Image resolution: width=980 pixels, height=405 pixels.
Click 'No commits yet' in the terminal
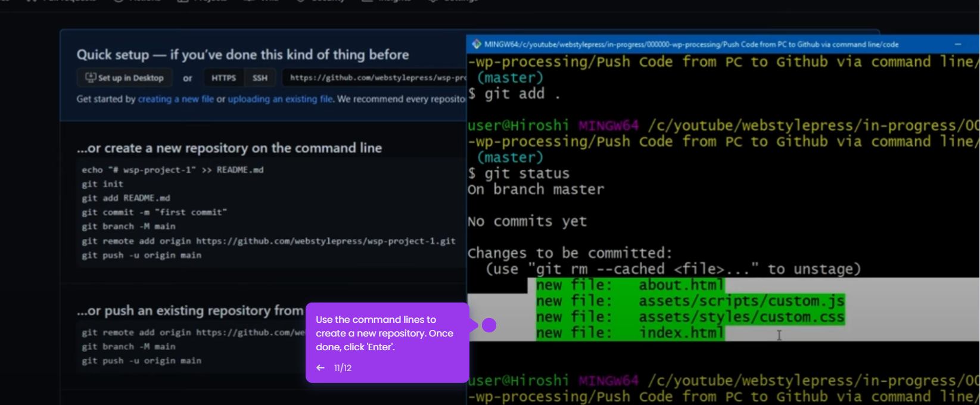pyautogui.click(x=527, y=222)
